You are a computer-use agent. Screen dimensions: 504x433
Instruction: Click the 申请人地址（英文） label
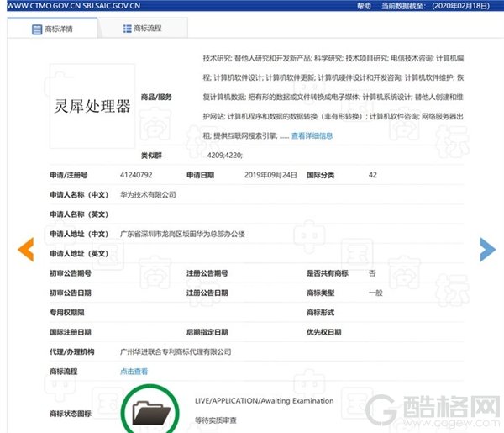coord(79,254)
